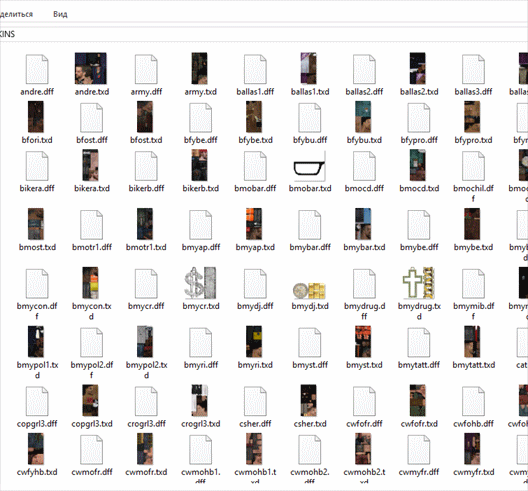Select the andre.dff file icon

click(37, 69)
